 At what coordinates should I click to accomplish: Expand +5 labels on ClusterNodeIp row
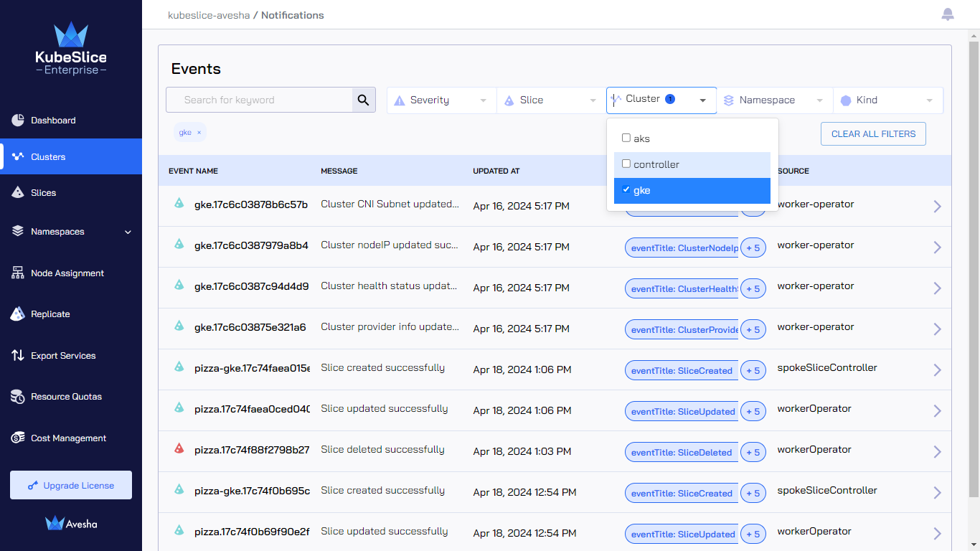point(753,248)
